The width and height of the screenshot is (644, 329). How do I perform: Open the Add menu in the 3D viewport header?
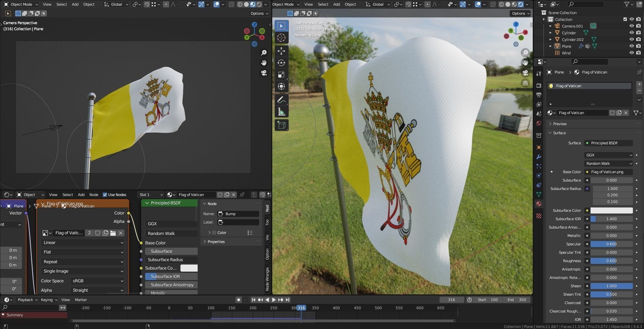click(75, 4)
